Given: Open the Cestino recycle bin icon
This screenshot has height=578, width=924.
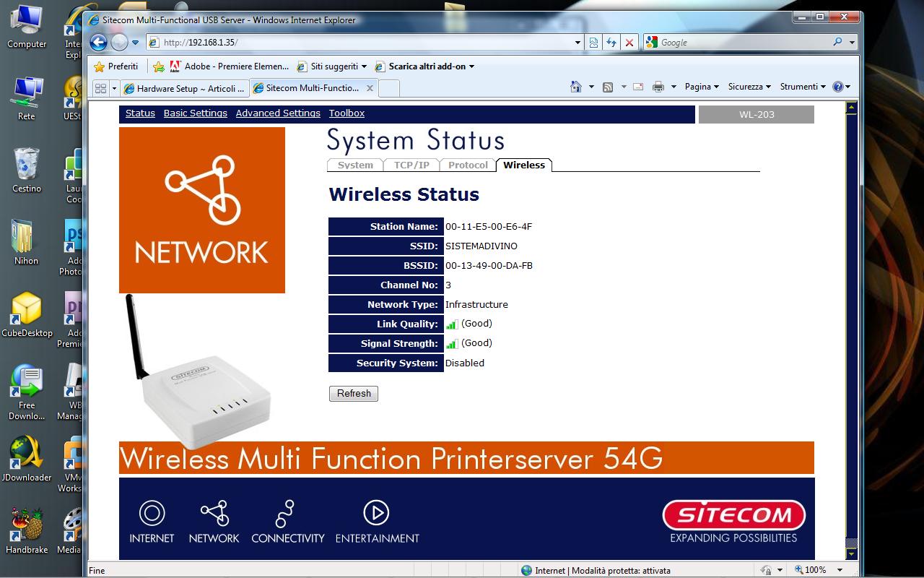Looking at the screenshot, I should pyautogui.click(x=27, y=171).
